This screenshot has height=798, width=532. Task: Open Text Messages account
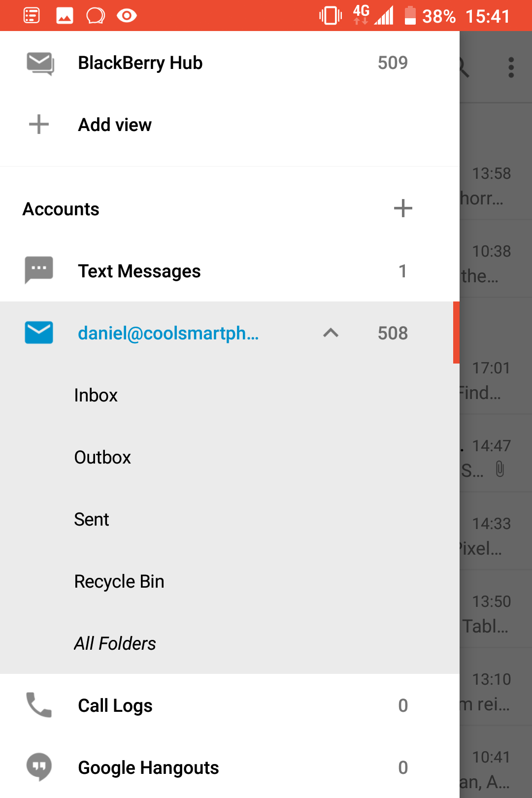pyautogui.click(x=230, y=271)
